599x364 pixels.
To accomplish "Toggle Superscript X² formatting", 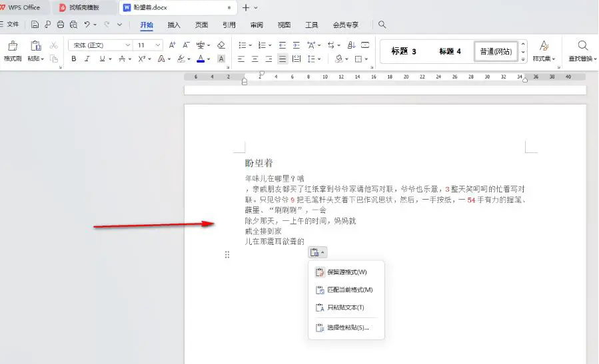I will (x=142, y=59).
